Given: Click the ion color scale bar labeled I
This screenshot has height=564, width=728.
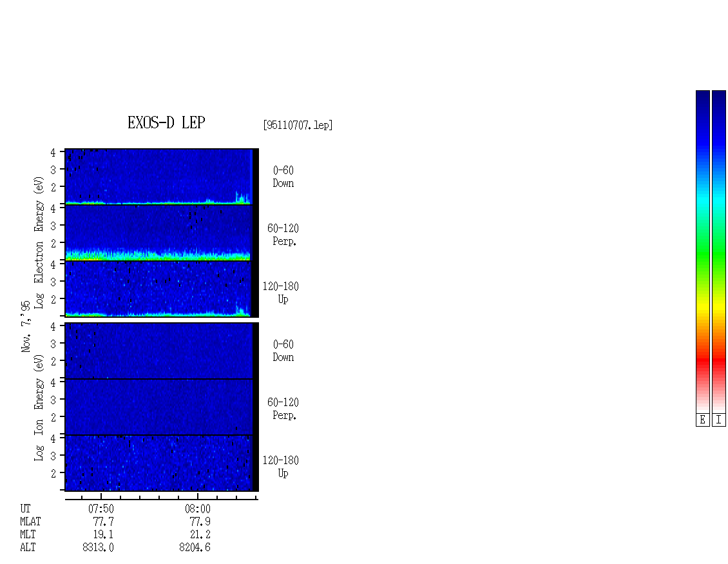Looking at the screenshot, I should 719,251.
